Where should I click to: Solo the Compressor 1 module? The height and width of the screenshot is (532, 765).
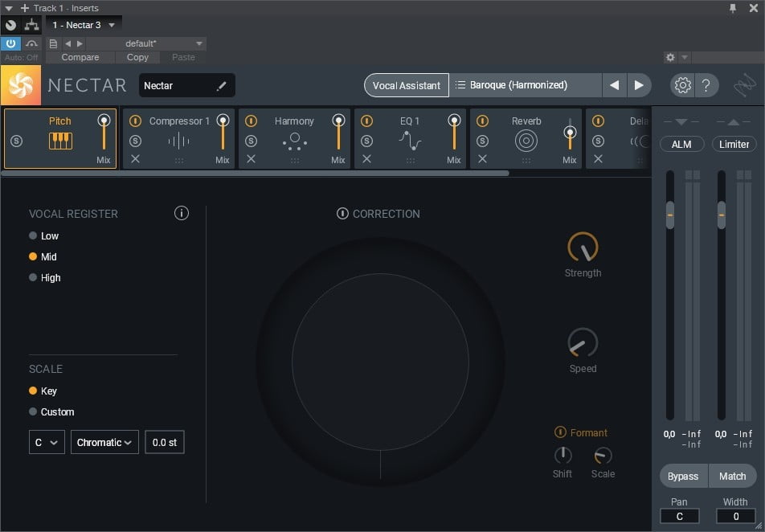click(135, 141)
